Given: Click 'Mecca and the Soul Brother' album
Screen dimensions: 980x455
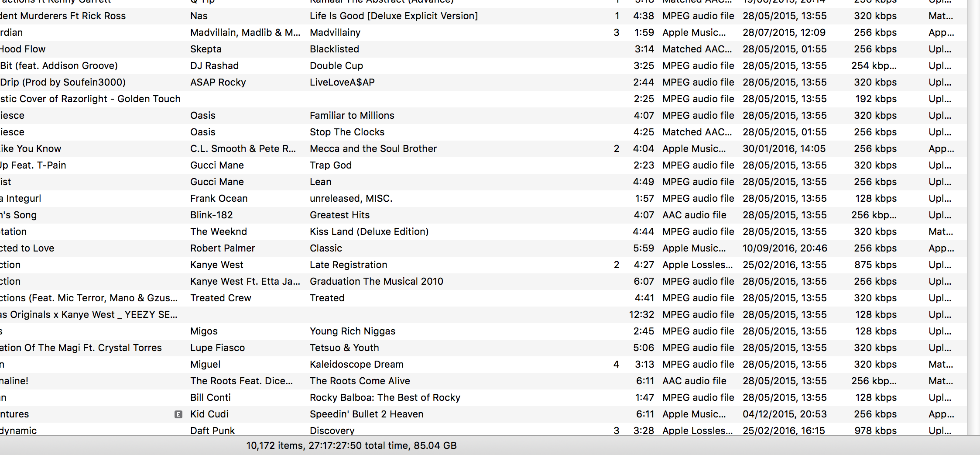Looking at the screenshot, I should click(x=373, y=149).
